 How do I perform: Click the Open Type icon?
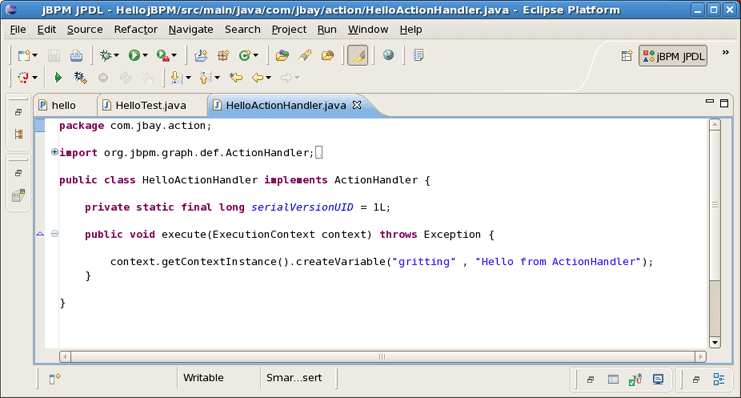click(282, 55)
